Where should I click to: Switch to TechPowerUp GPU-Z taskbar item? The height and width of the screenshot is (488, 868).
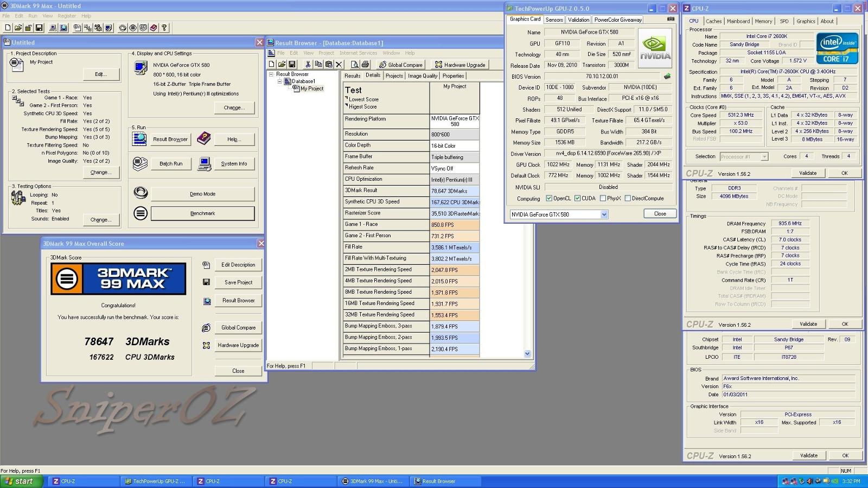[x=155, y=481]
